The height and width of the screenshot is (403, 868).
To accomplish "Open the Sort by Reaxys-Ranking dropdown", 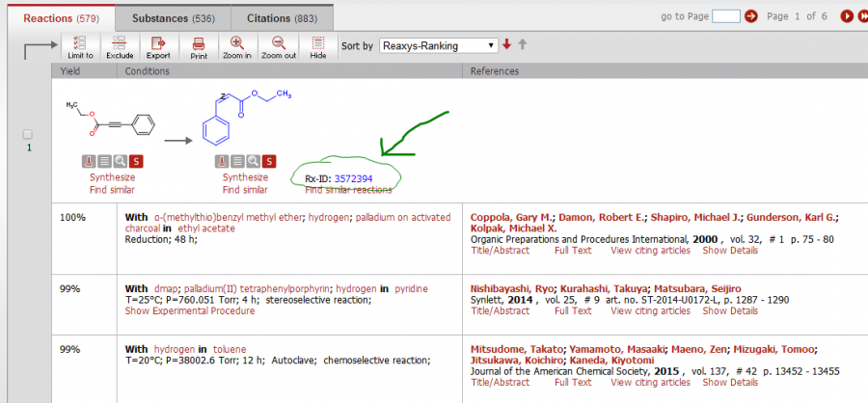I will pos(439,46).
